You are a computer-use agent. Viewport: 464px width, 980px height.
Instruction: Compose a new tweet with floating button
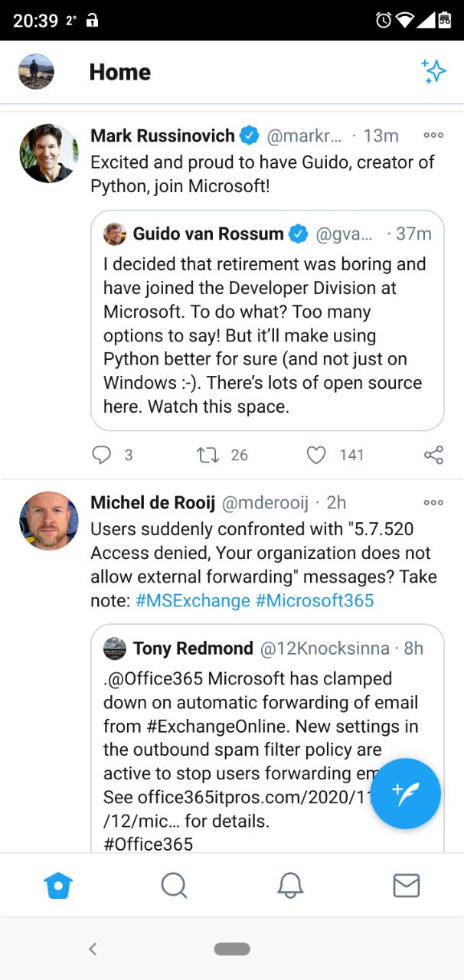tap(405, 793)
